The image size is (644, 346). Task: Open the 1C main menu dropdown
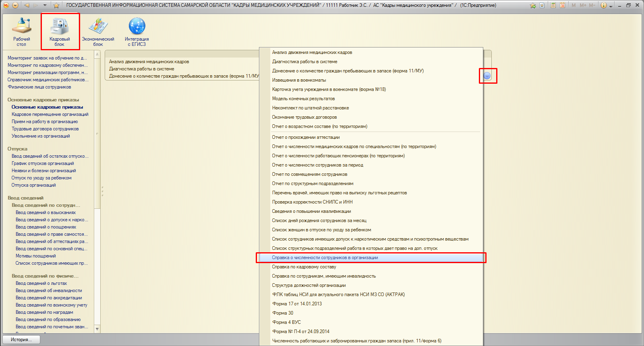pos(15,5)
